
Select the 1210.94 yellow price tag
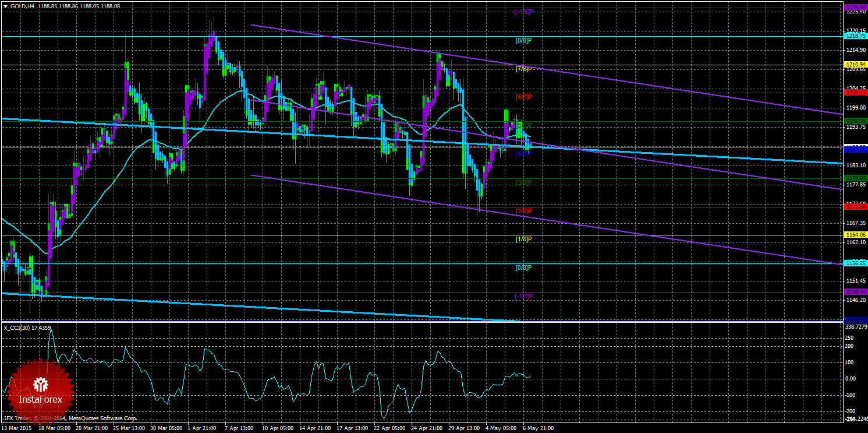pyautogui.click(x=856, y=65)
